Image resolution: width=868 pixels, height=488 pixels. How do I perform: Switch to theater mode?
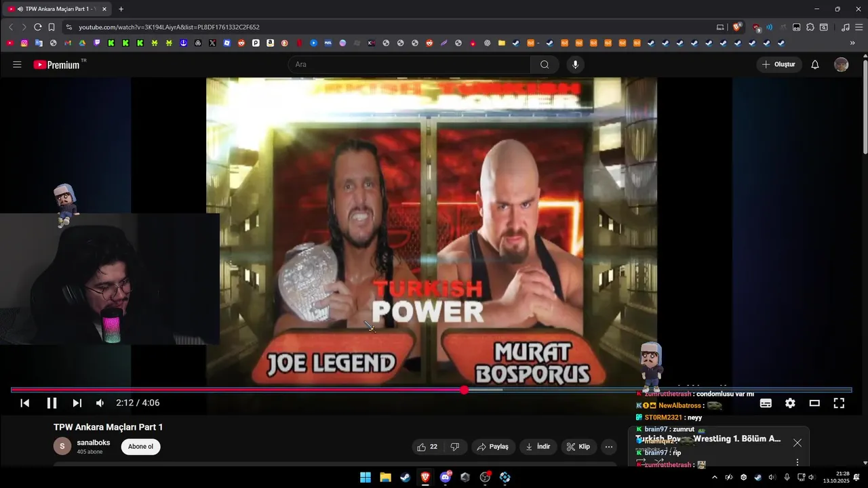point(814,403)
